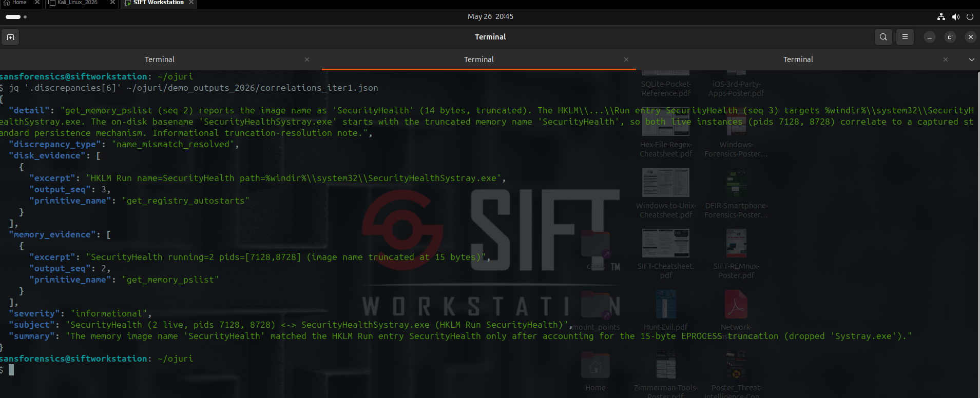The height and width of the screenshot is (398, 980).
Task: Click the "get_registry_autostarts" primitive name value
Action: pos(186,201)
